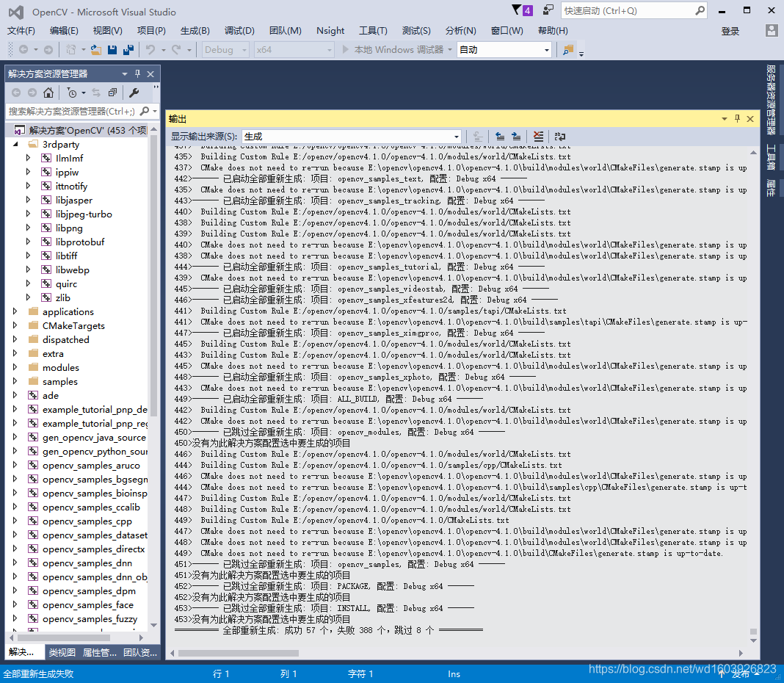Collapse the 3rdparty folder
The height and width of the screenshot is (683, 784).
tap(15, 144)
